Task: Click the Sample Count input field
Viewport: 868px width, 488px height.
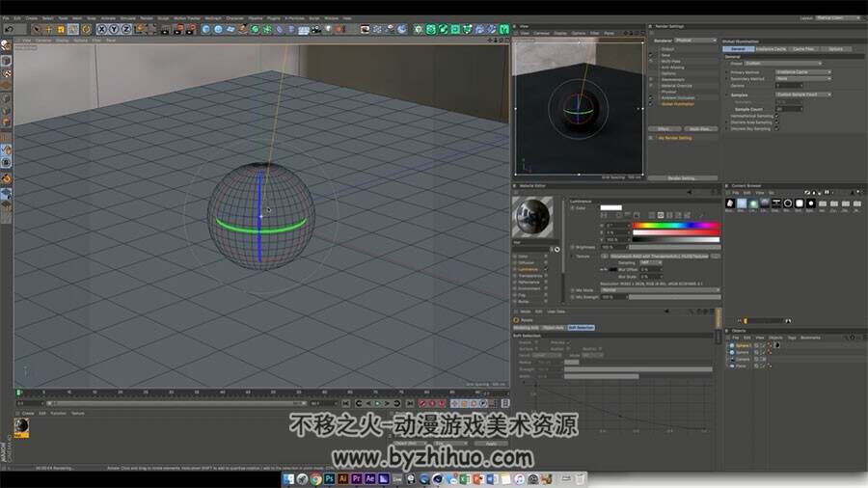Action: pyautogui.click(x=789, y=110)
